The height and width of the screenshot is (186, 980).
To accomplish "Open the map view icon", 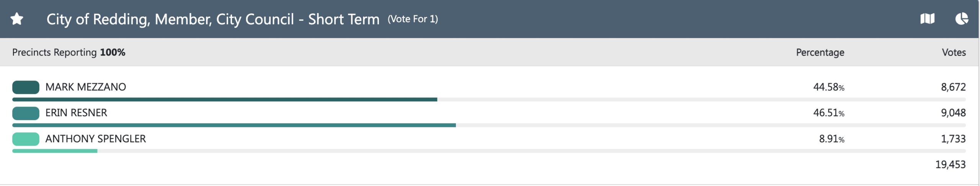I will pyautogui.click(x=927, y=19).
